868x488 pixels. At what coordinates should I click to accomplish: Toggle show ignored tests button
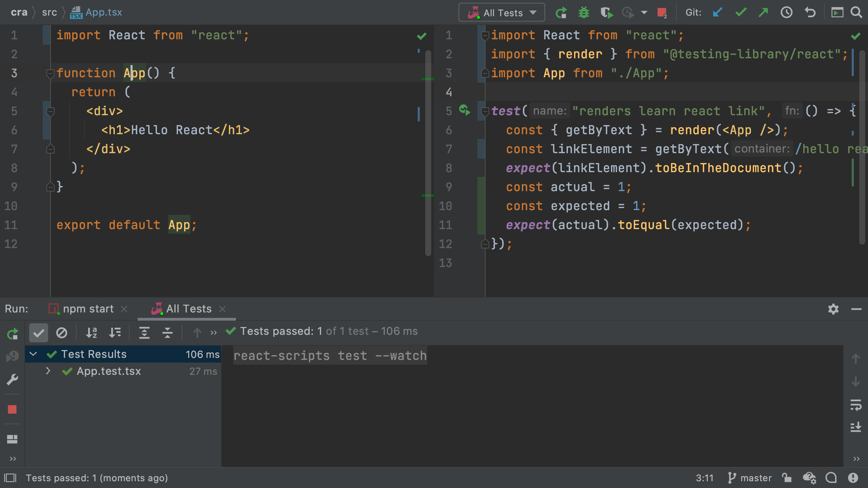[x=62, y=333]
